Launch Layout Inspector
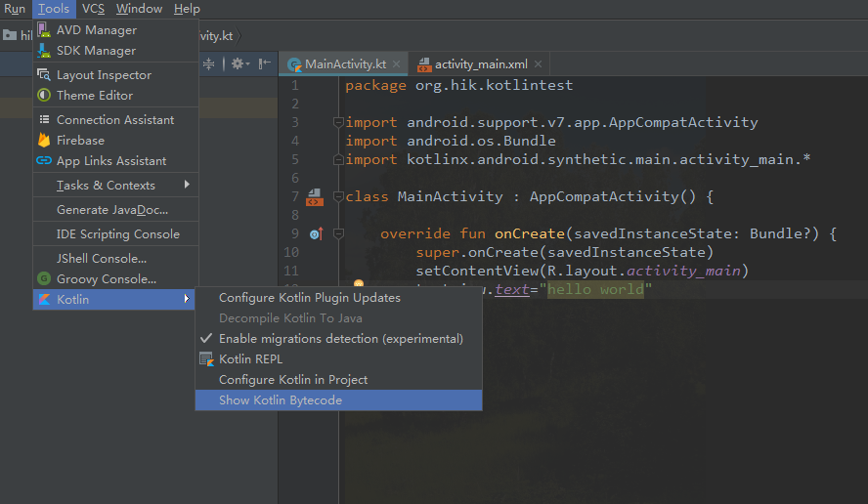Screen dimensions: 868x504 point(115,74)
